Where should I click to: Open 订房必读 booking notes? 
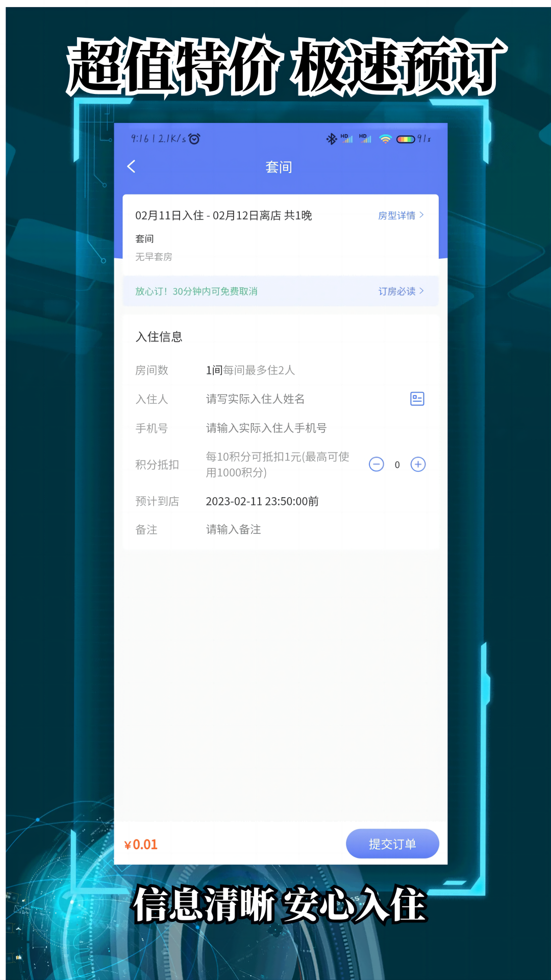click(401, 291)
